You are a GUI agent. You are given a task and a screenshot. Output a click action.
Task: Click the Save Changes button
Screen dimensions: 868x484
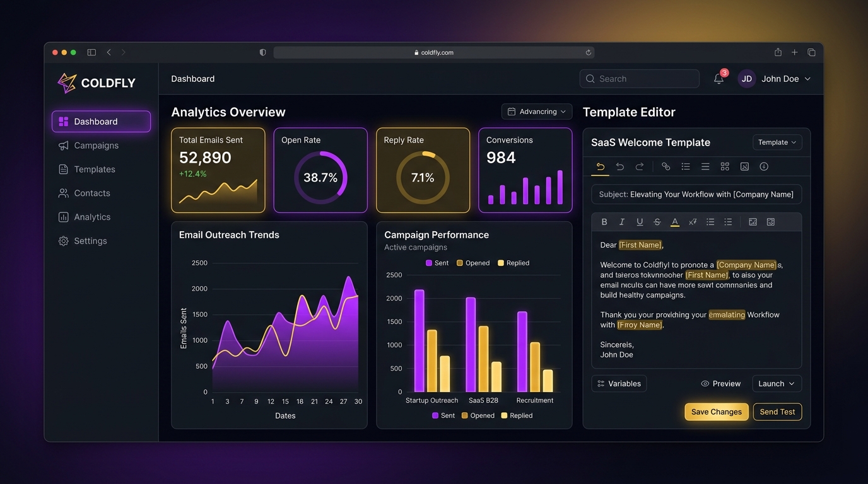click(717, 412)
